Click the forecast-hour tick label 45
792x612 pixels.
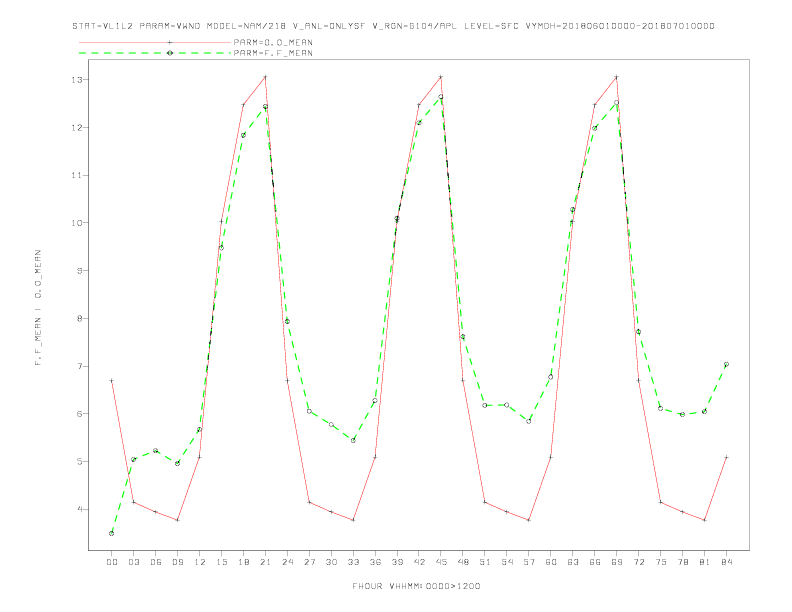pos(441,562)
